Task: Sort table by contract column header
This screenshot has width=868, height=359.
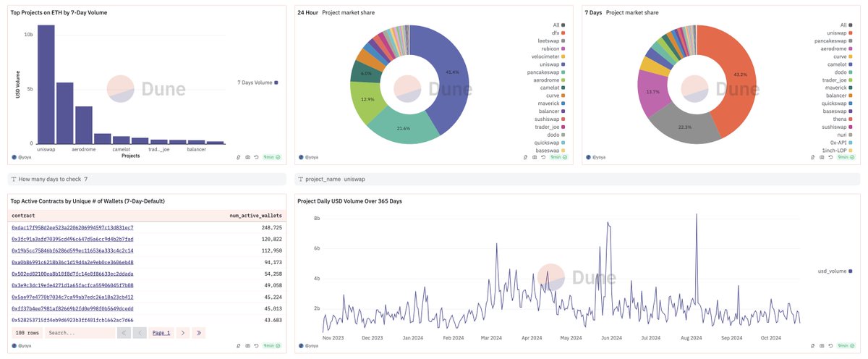Action: click(x=24, y=216)
